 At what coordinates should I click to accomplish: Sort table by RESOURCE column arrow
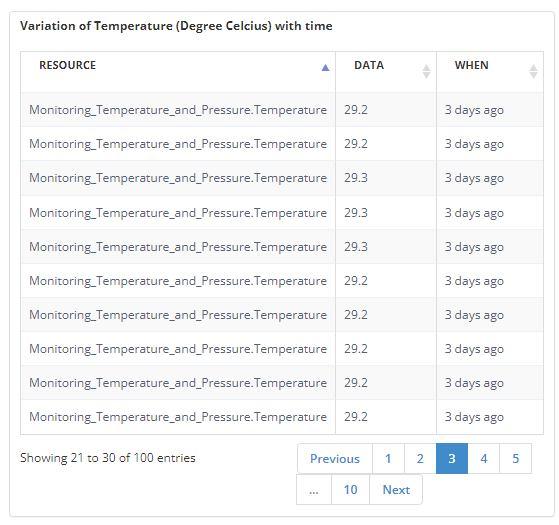coord(325,68)
